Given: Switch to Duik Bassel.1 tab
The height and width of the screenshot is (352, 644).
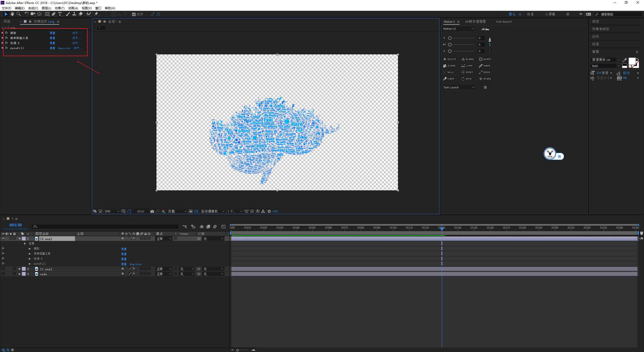Looking at the screenshot, I should pyautogui.click(x=504, y=22).
